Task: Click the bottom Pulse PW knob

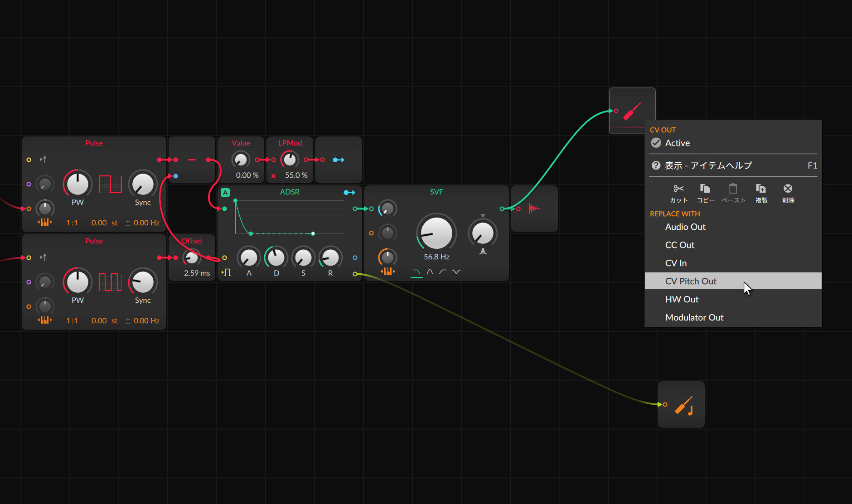Action: tap(77, 282)
